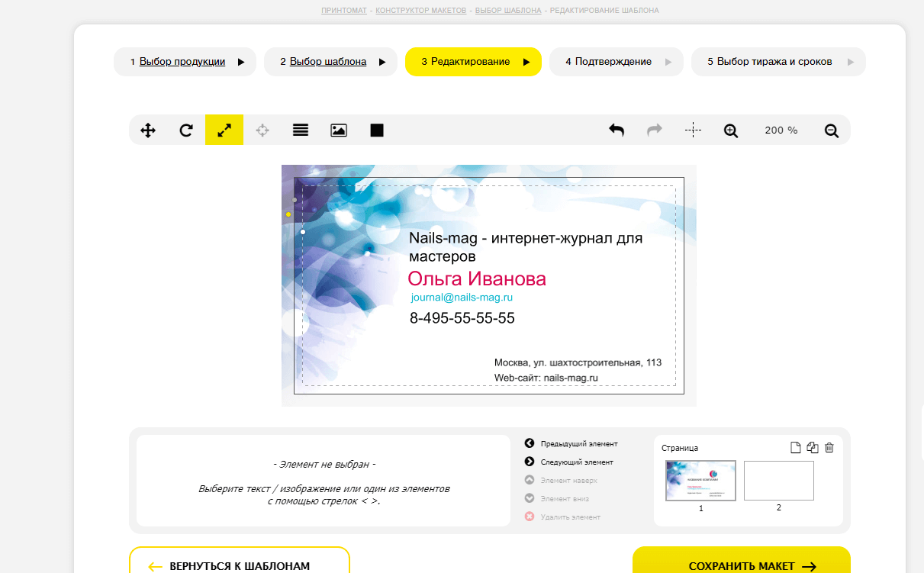
Task: Click the Сохранить макет button
Action: click(x=741, y=565)
